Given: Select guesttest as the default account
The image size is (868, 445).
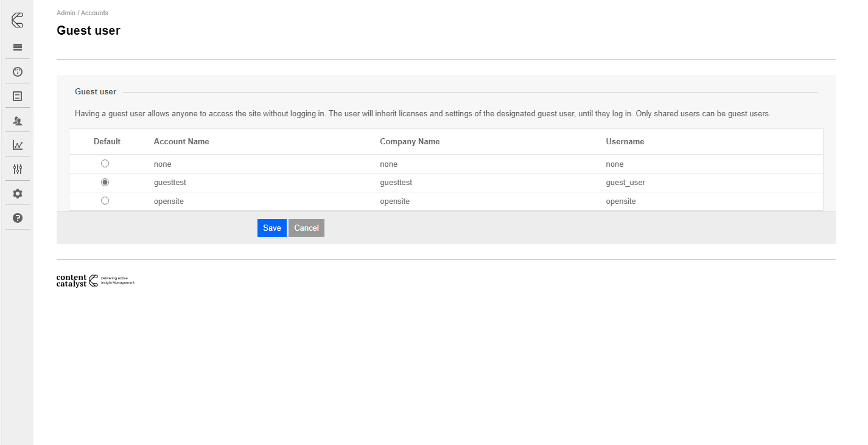Looking at the screenshot, I should (105, 182).
